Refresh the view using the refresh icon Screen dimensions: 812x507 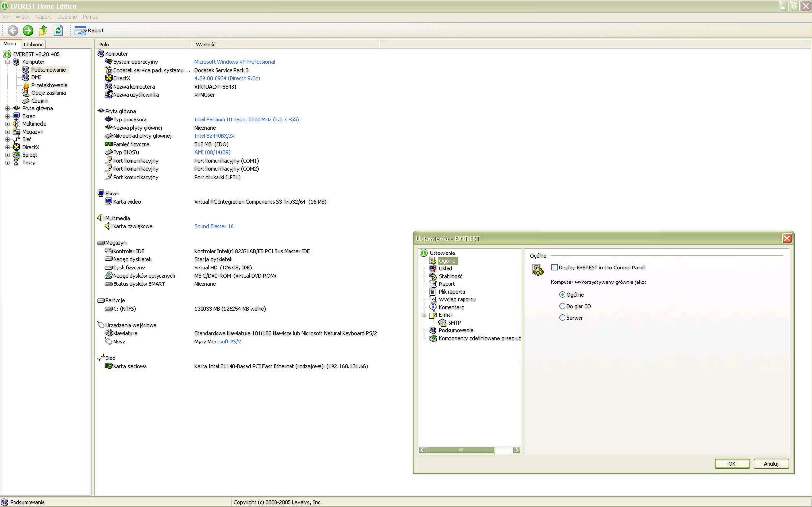(x=58, y=30)
